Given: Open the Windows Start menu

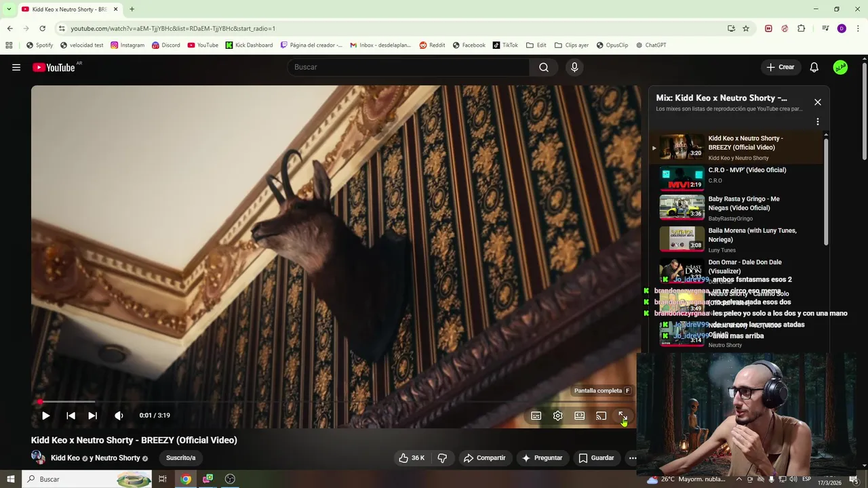Looking at the screenshot, I should (x=10, y=479).
